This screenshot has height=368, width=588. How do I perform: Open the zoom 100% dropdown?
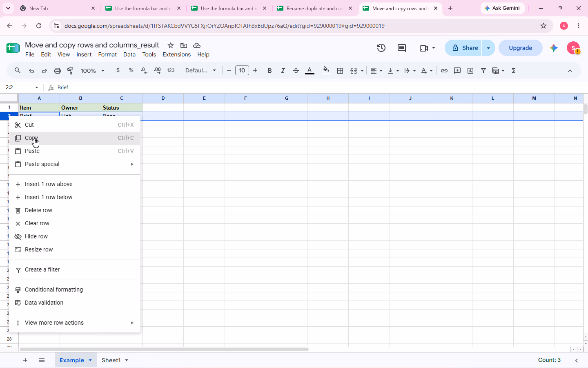[93, 71]
